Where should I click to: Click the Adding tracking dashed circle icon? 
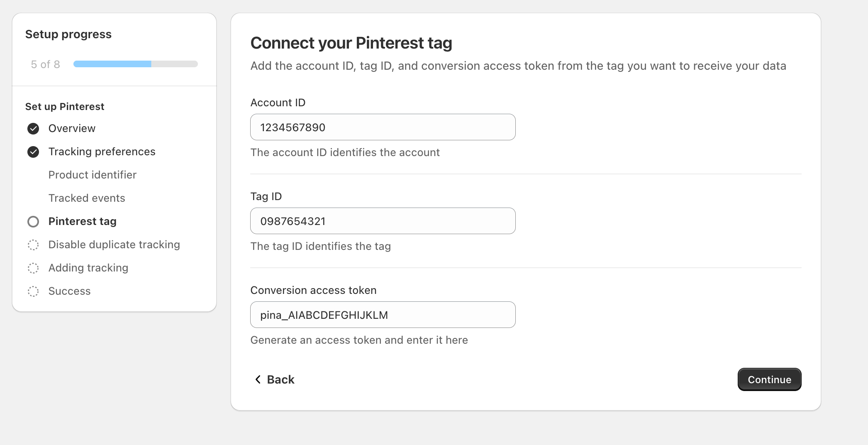(33, 268)
